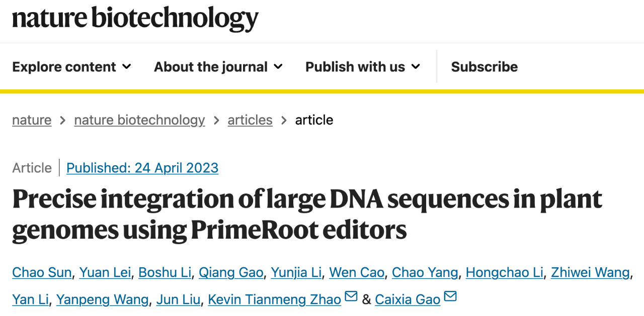Open the About the journal dropdown
This screenshot has width=644, height=316.
click(x=218, y=67)
